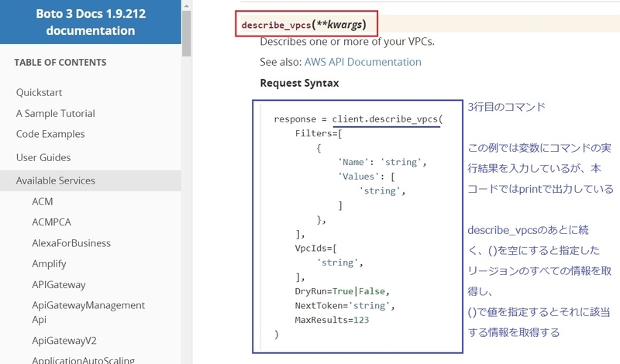The height and width of the screenshot is (364, 620).
Task: Click 'Describes one or more of your VPCs.' text
Action: point(347,42)
